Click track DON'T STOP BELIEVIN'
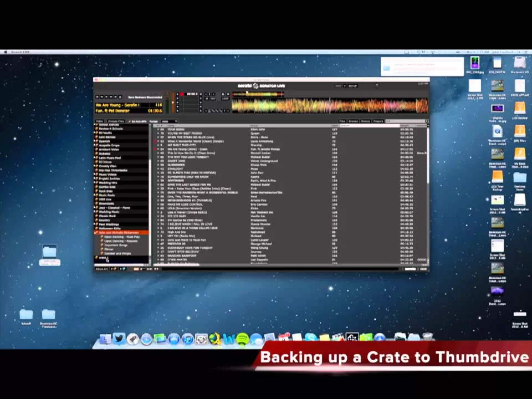The height and width of the screenshot is (399, 532). pyautogui.click(x=183, y=252)
